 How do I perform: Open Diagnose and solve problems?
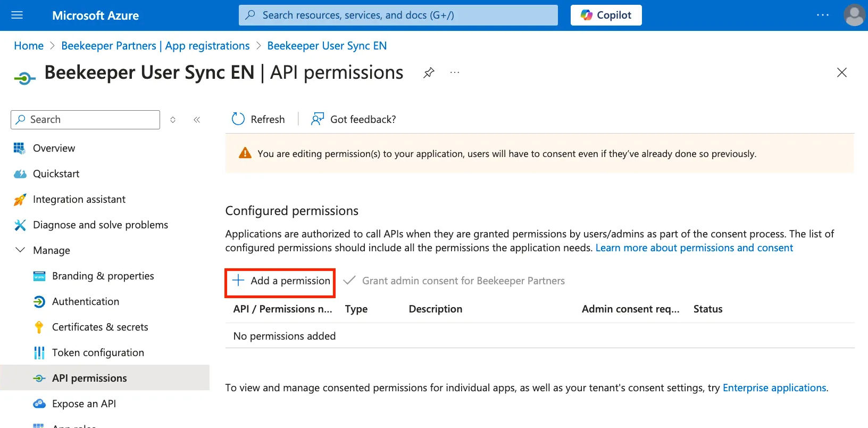(101, 225)
